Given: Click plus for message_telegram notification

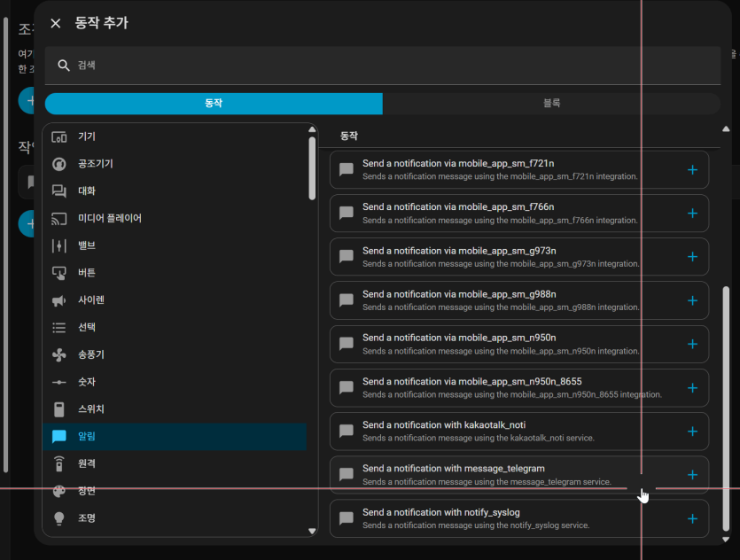Looking at the screenshot, I should click(692, 475).
